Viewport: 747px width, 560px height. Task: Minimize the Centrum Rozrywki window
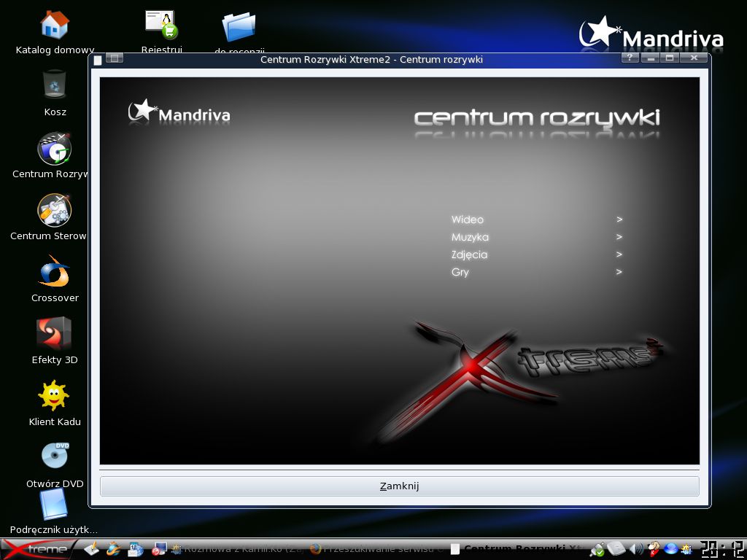click(650, 58)
